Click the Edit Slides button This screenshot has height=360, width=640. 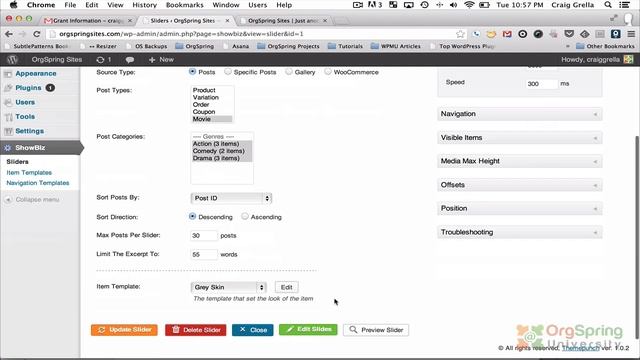308,329
